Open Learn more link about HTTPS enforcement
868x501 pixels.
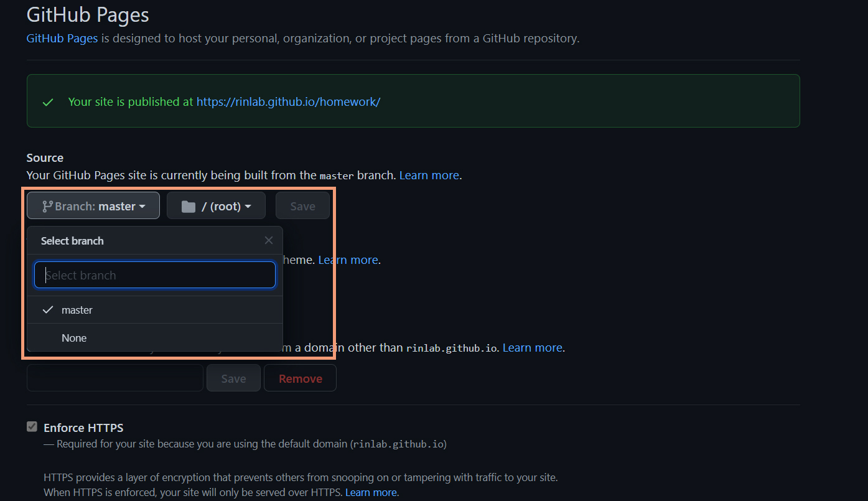pyautogui.click(x=371, y=492)
